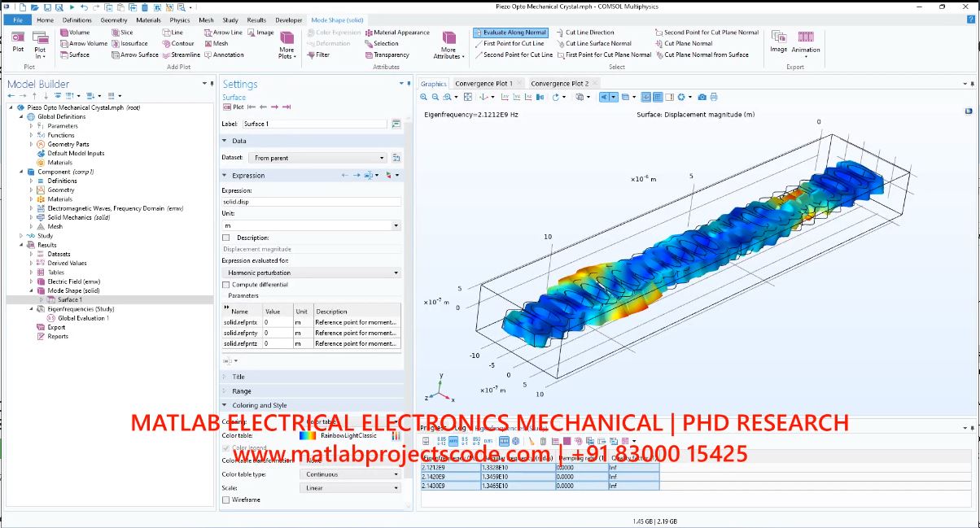Screen dimensions: 980x528
Task: Click Evaluate Along Normal button
Action: [x=510, y=33]
